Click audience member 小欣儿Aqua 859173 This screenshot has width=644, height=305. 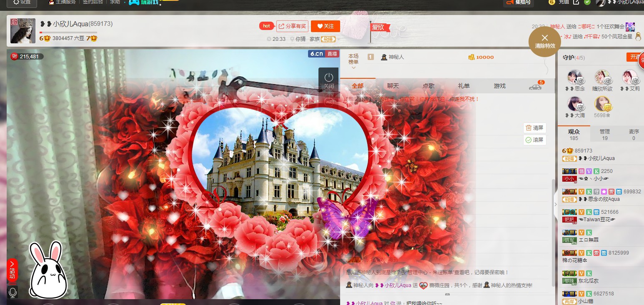pos(601,155)
